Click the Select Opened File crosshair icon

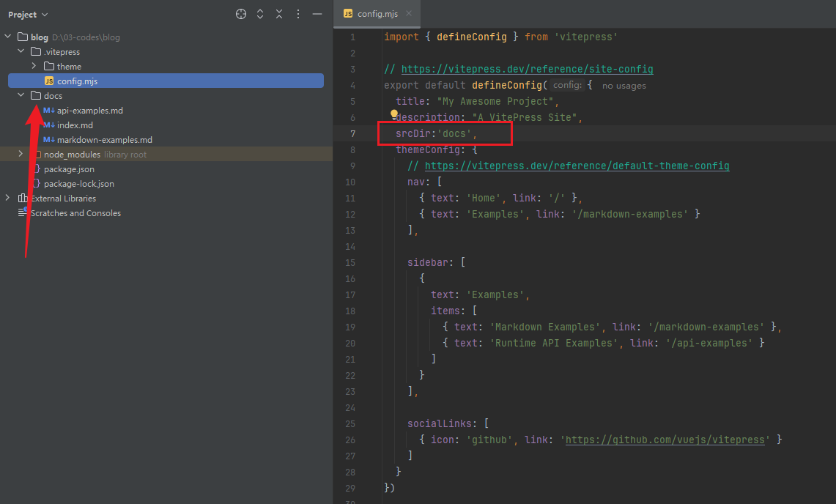click(x=241, y=15)
